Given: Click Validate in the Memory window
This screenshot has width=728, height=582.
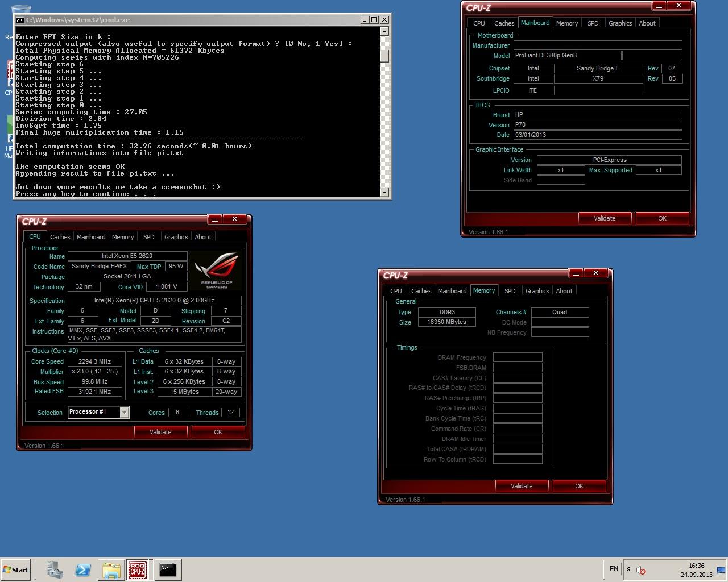Looking at the screenshot, I should point(522,486).
